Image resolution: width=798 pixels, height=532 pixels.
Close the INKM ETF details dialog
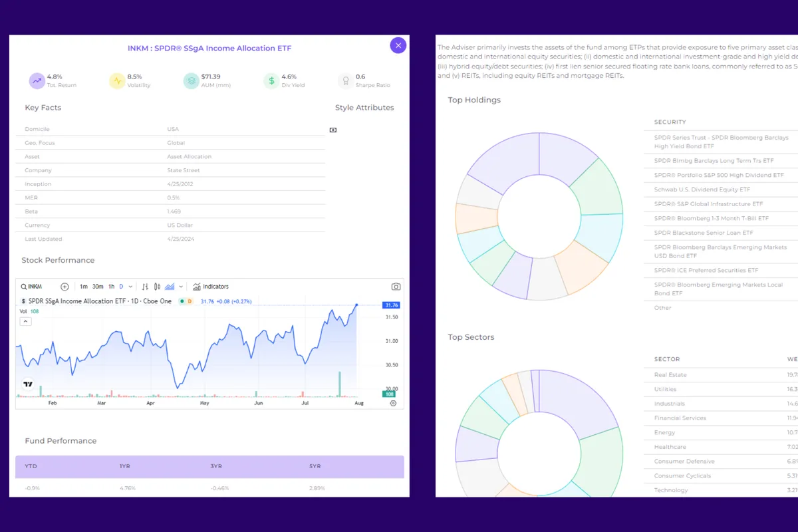tap(398, 45)
